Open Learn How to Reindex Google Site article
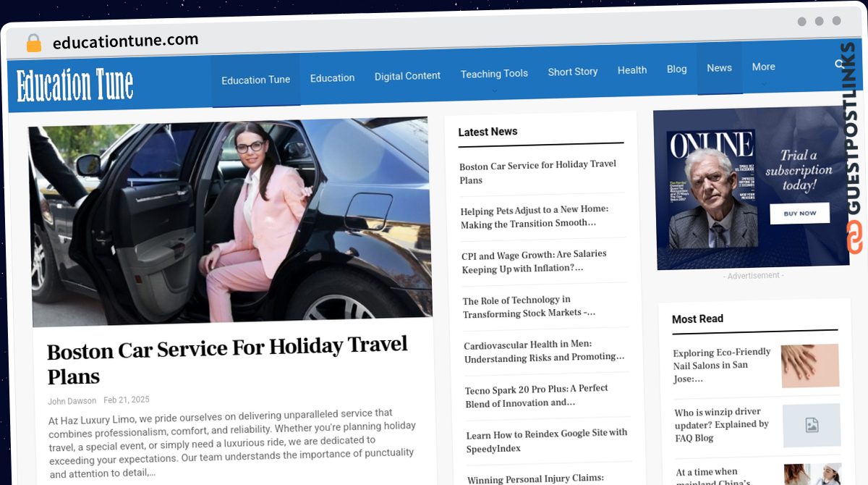868x485 pixels. [546, 441]
